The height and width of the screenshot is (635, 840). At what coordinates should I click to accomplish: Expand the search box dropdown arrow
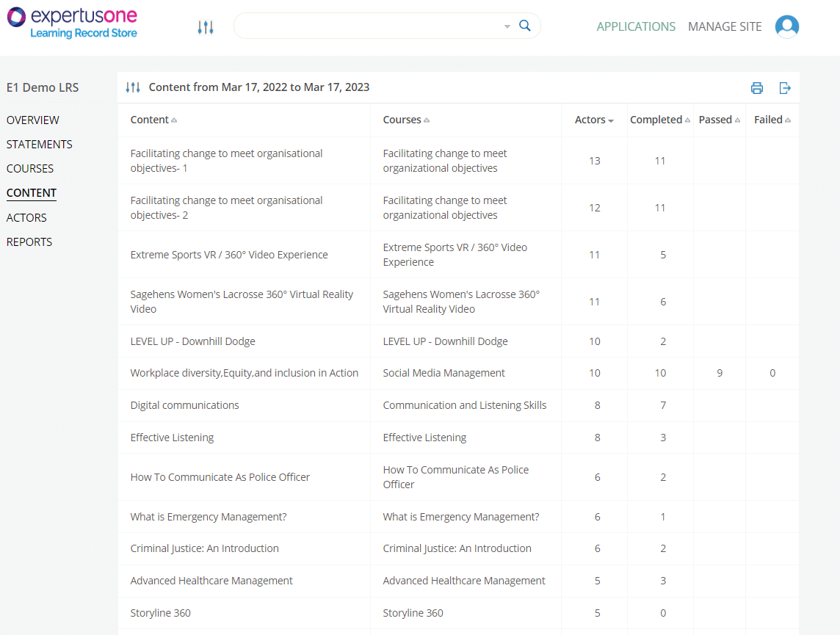tap(507, 26)
